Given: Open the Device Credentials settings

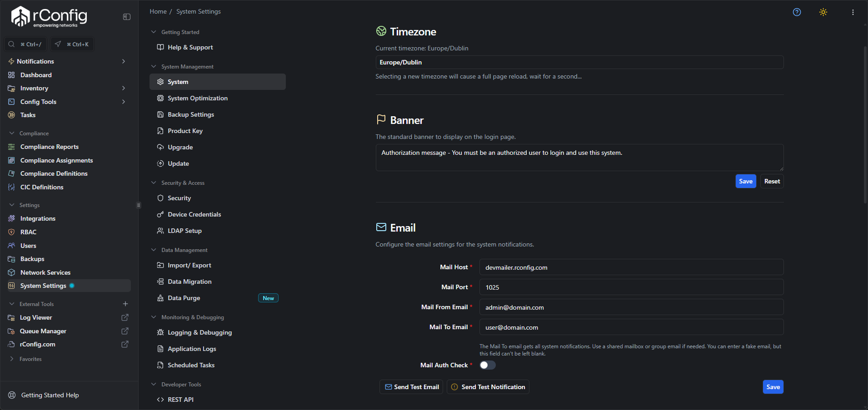Looking at the screenshot, I should tap(194, 214).
